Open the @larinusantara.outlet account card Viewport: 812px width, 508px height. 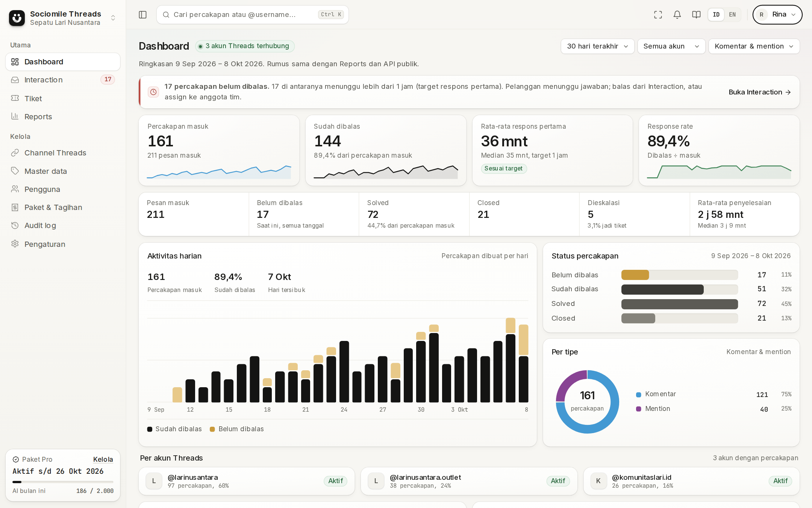469,481
